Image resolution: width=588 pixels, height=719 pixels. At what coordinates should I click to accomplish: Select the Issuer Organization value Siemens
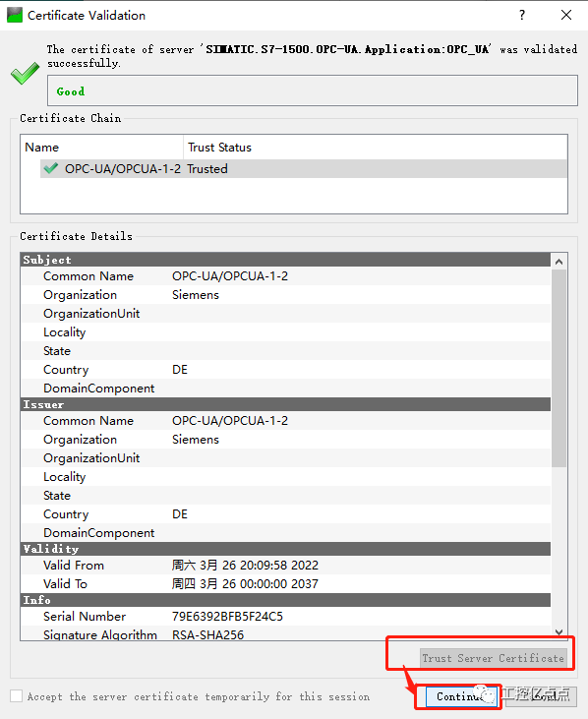pyautogui.click(x=196, y=440)
